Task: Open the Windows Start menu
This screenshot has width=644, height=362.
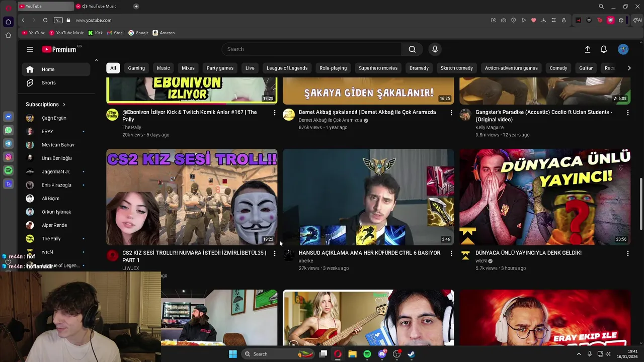Action: [232, 354]
